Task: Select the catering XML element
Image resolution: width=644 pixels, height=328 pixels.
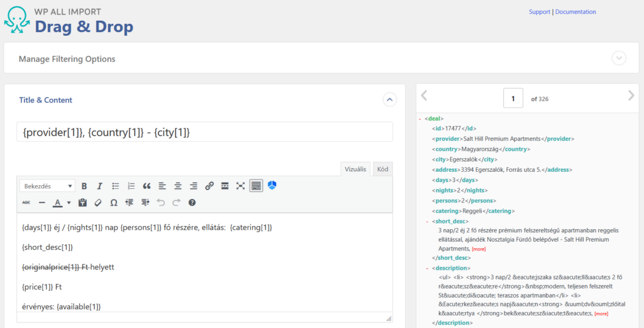Action: click(x=473, y=211)
